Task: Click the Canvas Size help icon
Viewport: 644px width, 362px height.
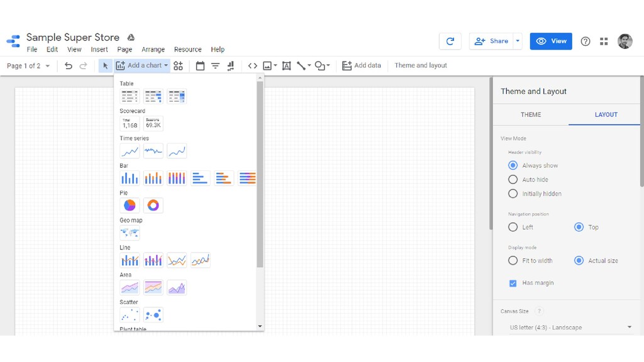Action: click(x=539, y=311)
